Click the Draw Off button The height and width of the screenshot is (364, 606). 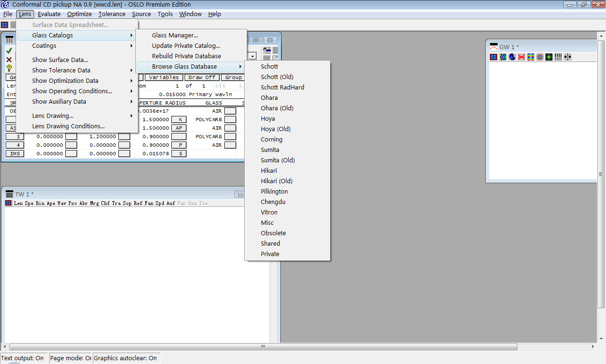coord(202,77)
